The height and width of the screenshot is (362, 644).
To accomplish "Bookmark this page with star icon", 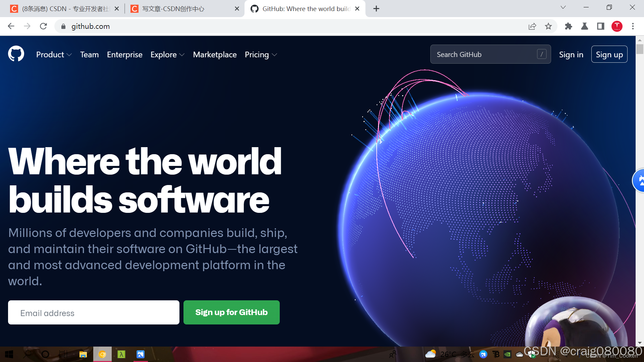I will coord(548,26).
